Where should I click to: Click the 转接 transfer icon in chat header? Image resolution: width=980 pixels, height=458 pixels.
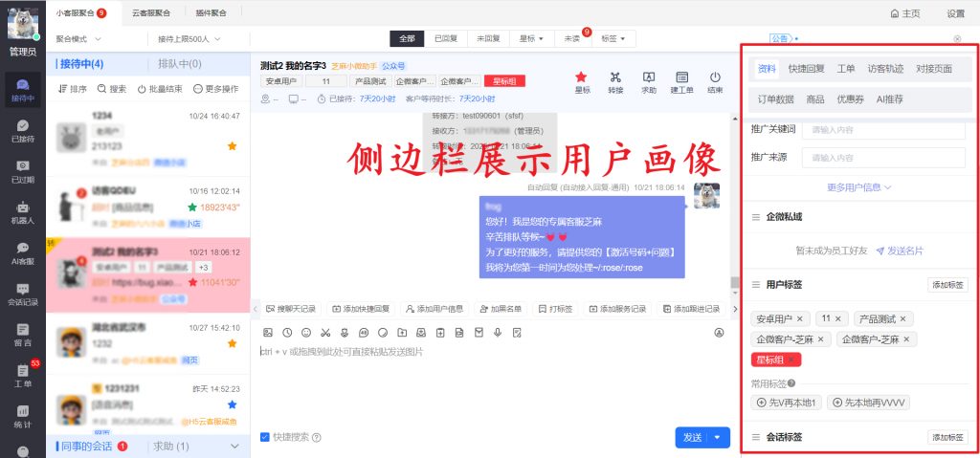click(x=615, y=81)
